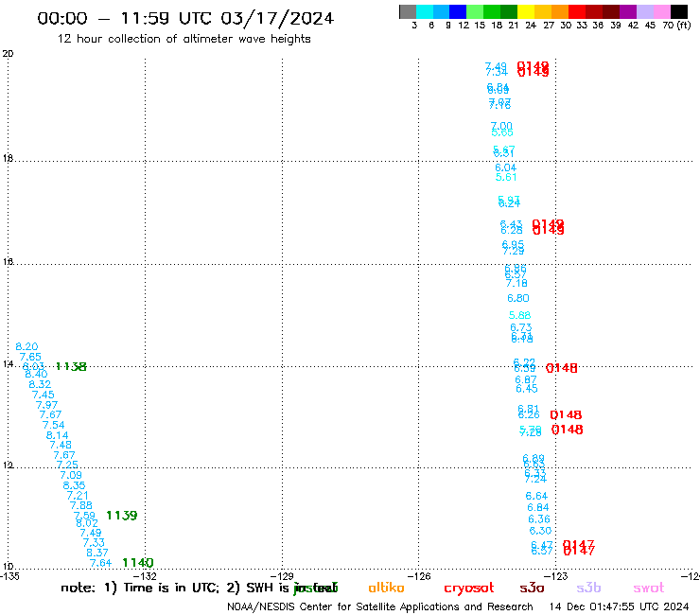Click the 's3a' satellite legend label

click(x=532, y=588)
